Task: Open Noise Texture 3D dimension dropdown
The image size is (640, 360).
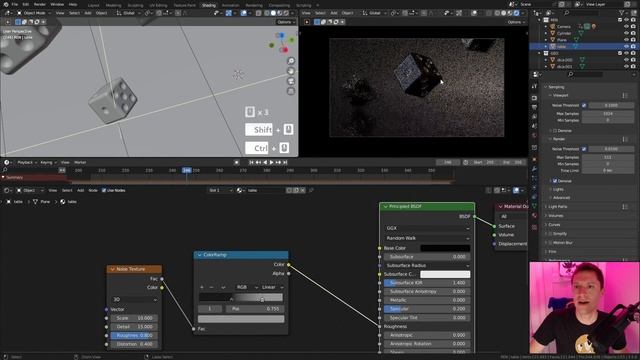Action: pyautogui.click(x=134, y=300)
